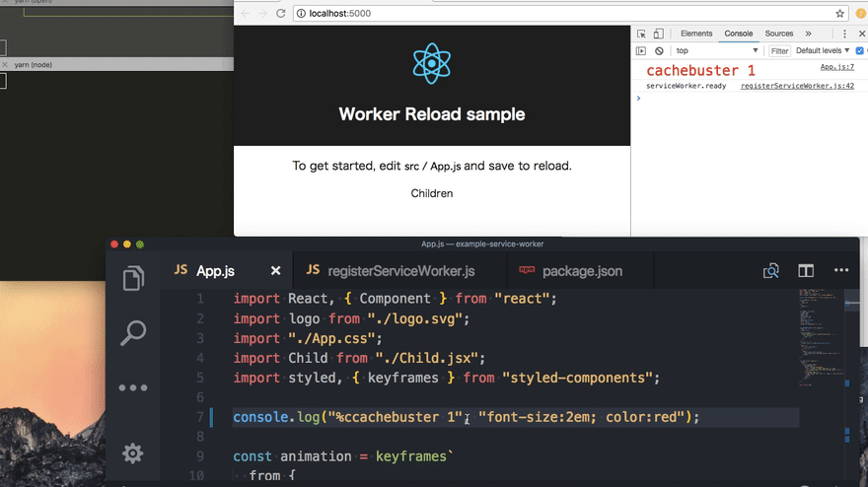Screen dimensions: 868x487
Task: Toggle DevTools device toolbar
Action: click(x=658, y=34)
